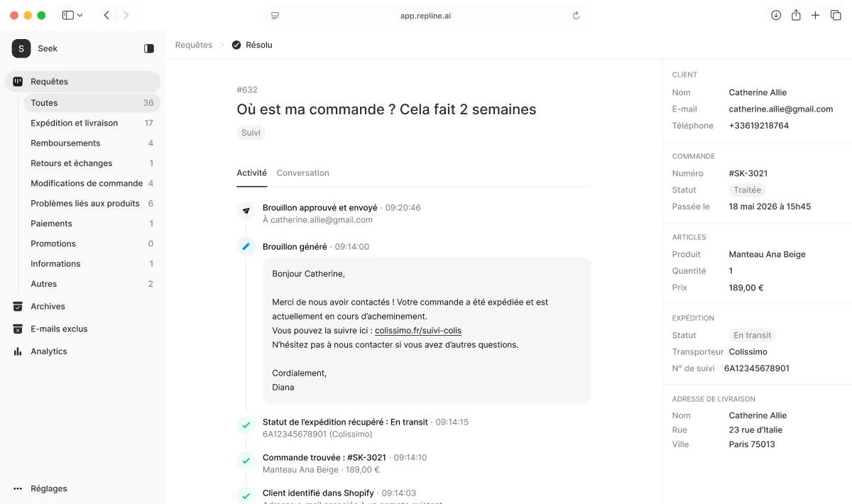
Task: Open Informations category
Action: pyautogui.click(x=92, y=263)
